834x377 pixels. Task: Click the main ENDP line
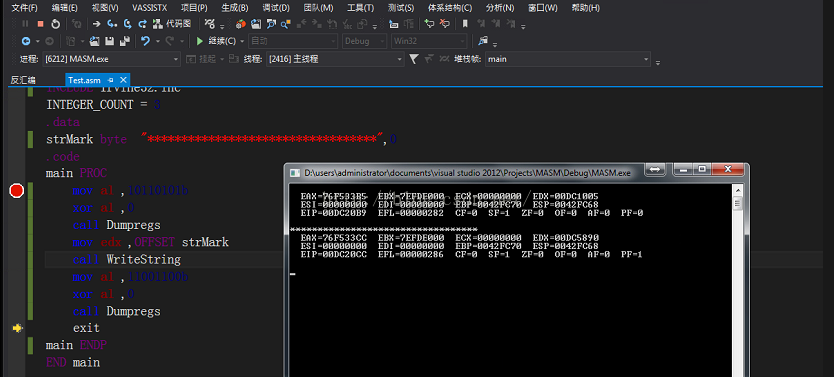coord(76,345)
